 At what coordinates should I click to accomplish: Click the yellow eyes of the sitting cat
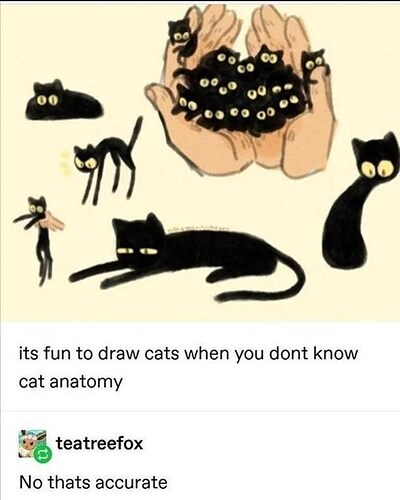(375, 168)
